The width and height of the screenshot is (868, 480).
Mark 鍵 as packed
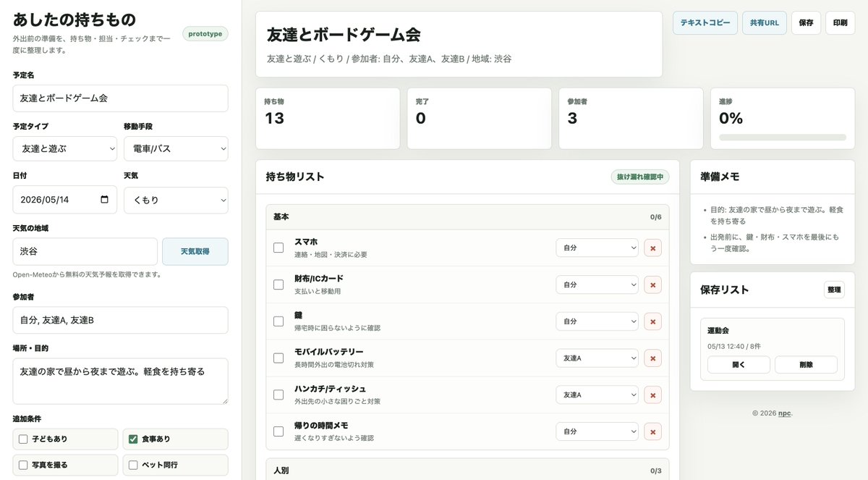click(x=278, y=321)
